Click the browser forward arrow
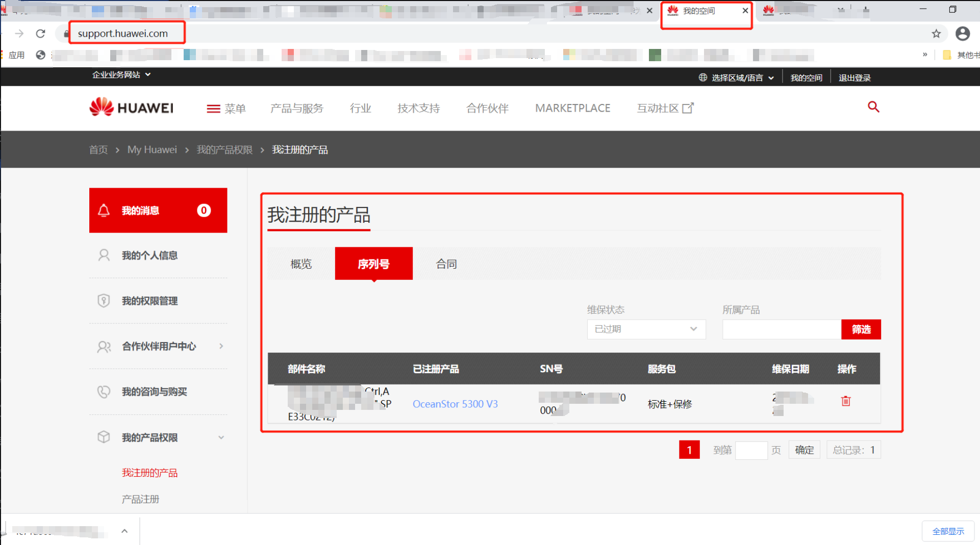Screen dimensions: 980x545 point(19,34)
